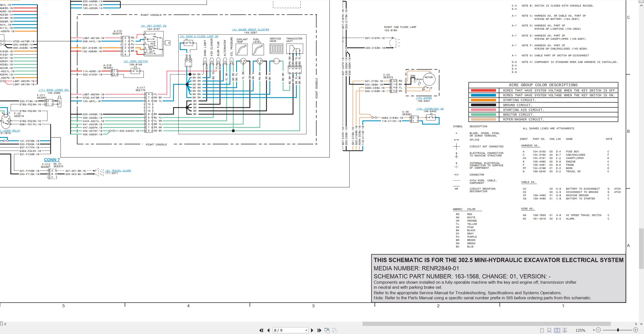This screenshot has height=334, width=644.
Task: Go to the first page
Action: (x=261, y=330)
